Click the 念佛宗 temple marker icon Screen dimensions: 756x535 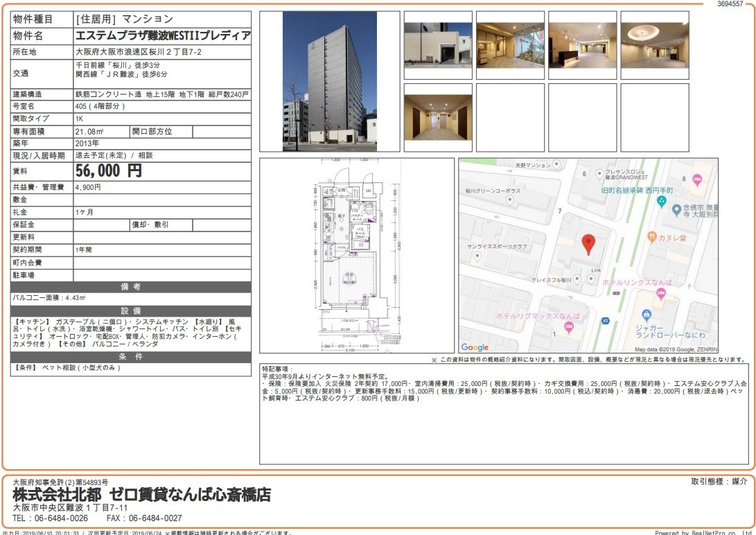[676, 210]
